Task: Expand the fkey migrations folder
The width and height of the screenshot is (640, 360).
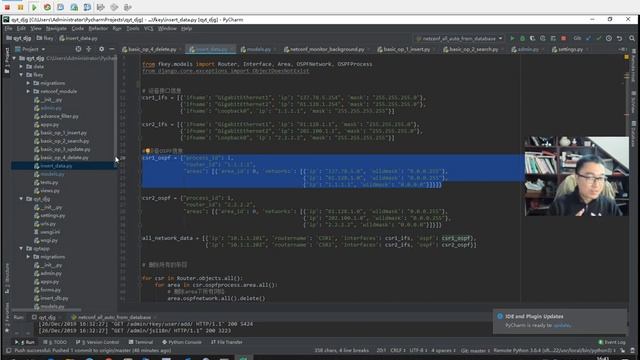Action: pos(28,83)
